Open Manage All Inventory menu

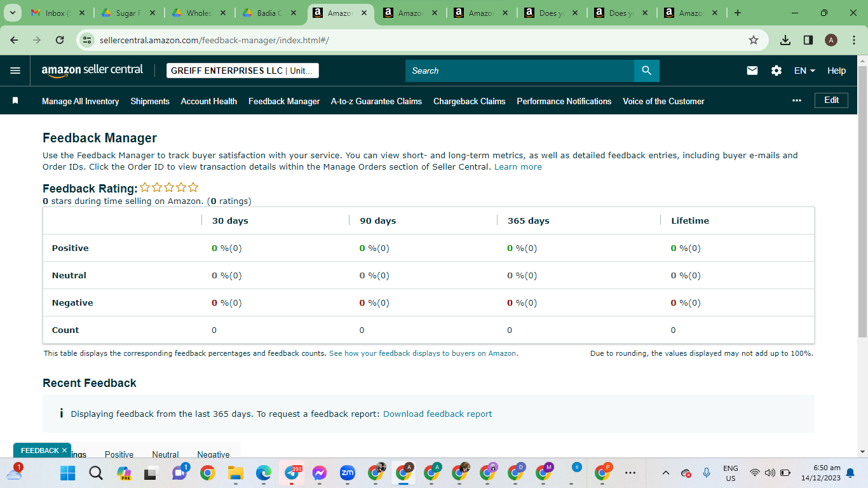click(81, 101)
